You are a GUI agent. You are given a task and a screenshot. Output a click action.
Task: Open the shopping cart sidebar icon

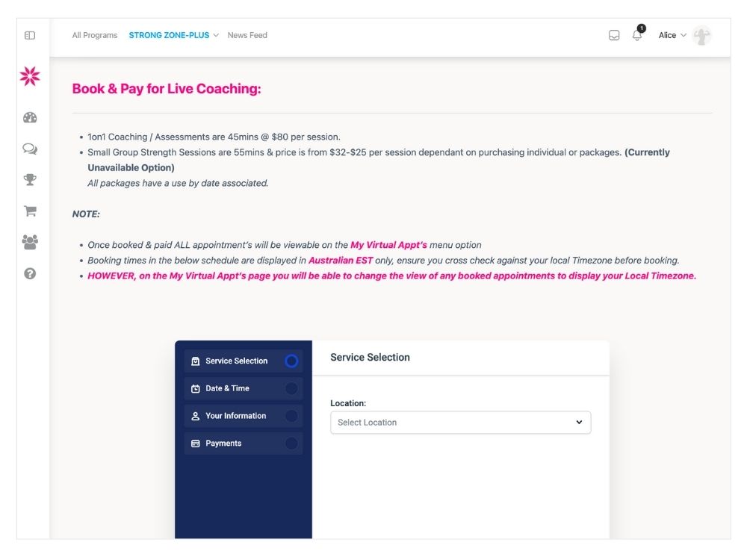(30, 211)
